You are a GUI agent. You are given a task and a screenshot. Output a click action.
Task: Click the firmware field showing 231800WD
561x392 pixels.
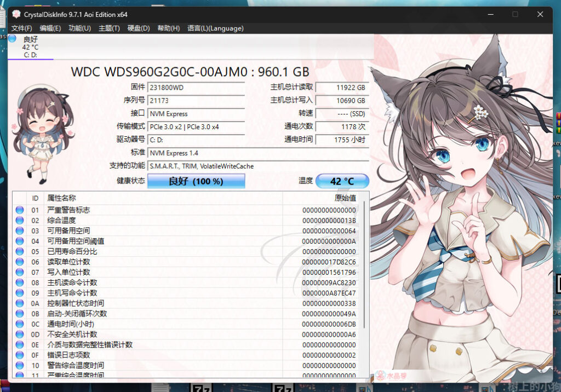click(196, 88)
